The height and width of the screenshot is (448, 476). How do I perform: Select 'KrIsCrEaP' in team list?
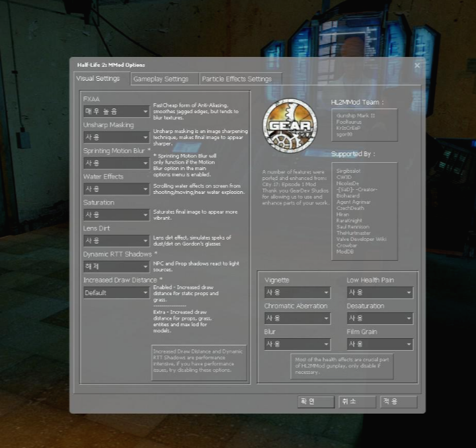click(x=348, y=128)
